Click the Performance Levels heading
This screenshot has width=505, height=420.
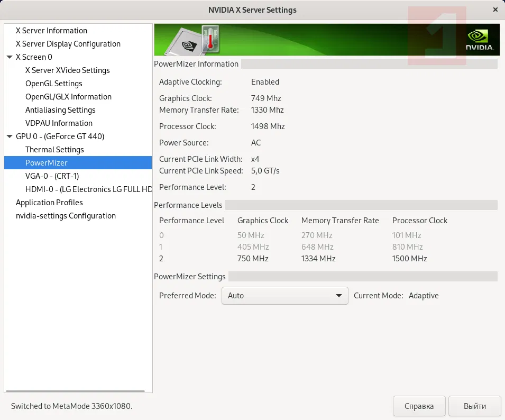188,205
